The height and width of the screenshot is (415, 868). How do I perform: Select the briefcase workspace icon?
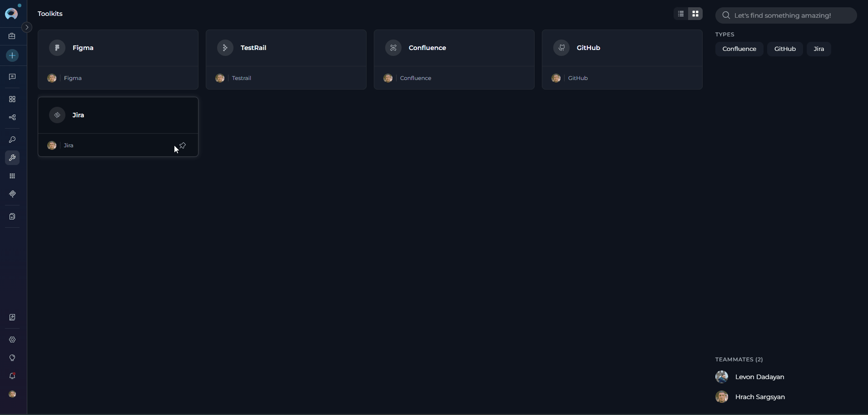click(12, 36)
